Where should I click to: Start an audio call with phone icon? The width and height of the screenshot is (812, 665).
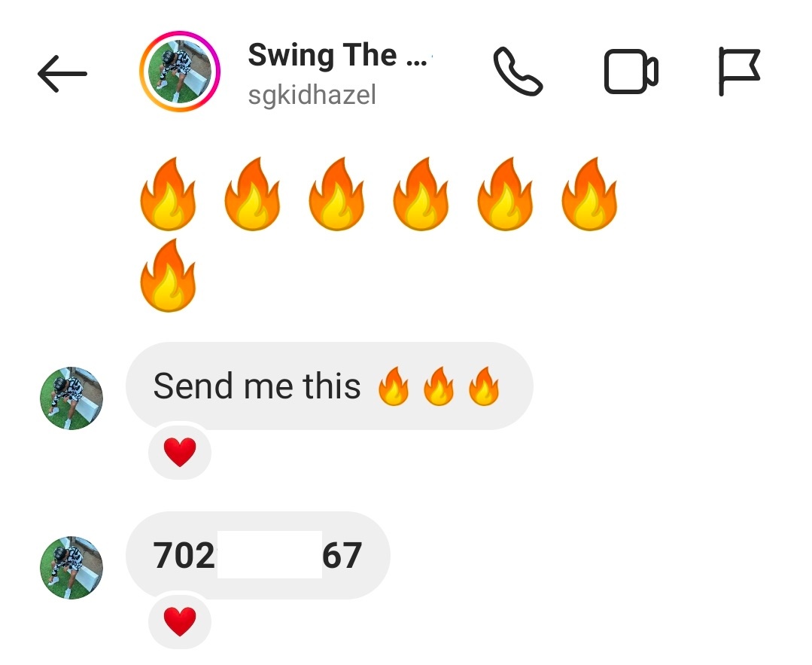coord(517,72)
